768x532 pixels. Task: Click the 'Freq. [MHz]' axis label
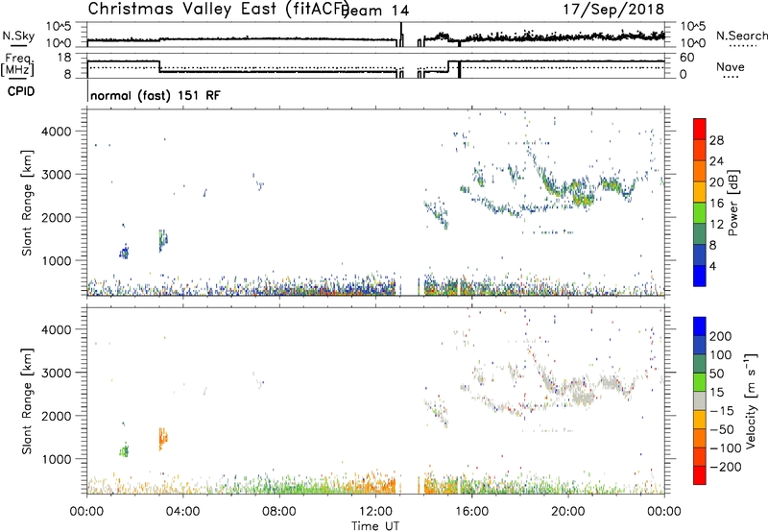[x=17, y=65]
